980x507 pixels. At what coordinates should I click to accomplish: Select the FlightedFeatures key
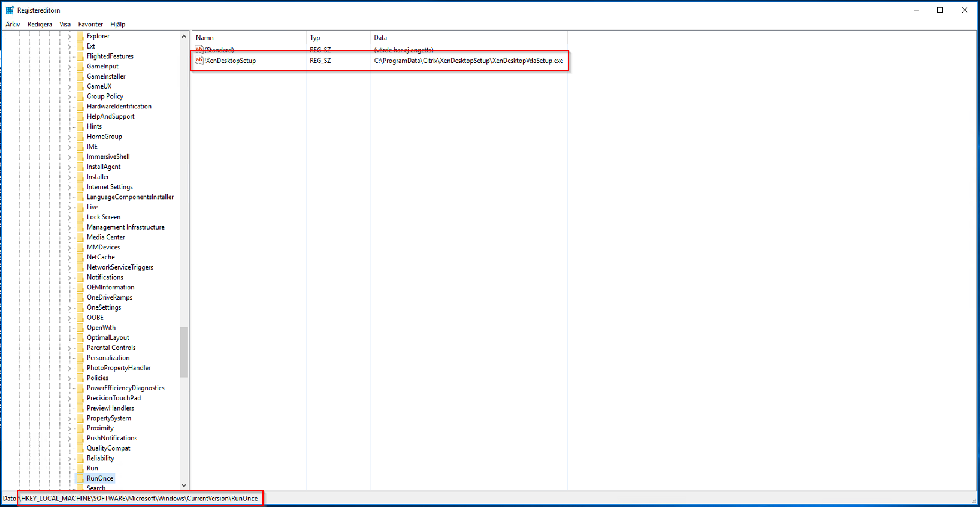110,56
